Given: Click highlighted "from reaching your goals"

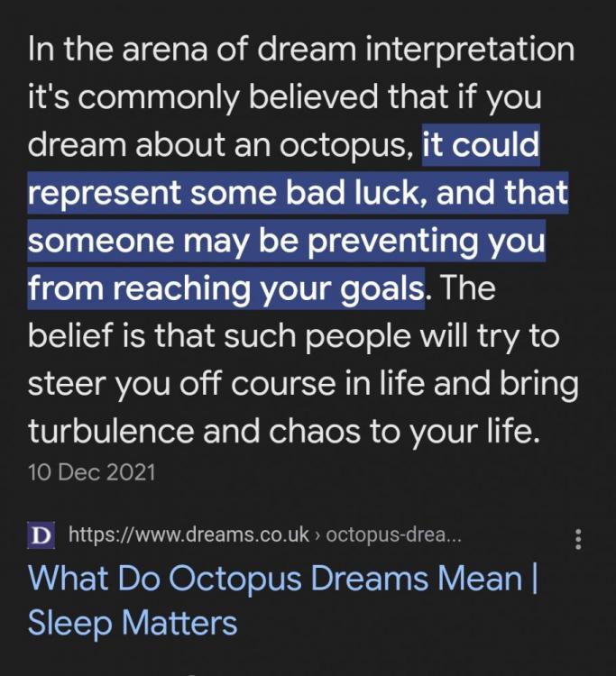Looking at the screenshot, I should 225,289.
